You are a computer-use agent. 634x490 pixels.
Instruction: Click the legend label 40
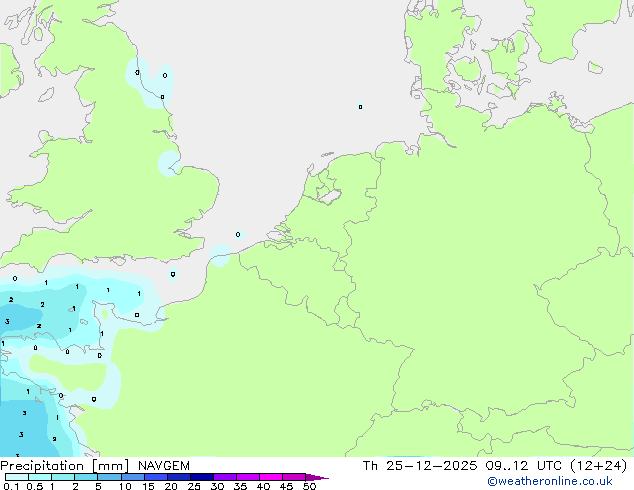[263, 486]
